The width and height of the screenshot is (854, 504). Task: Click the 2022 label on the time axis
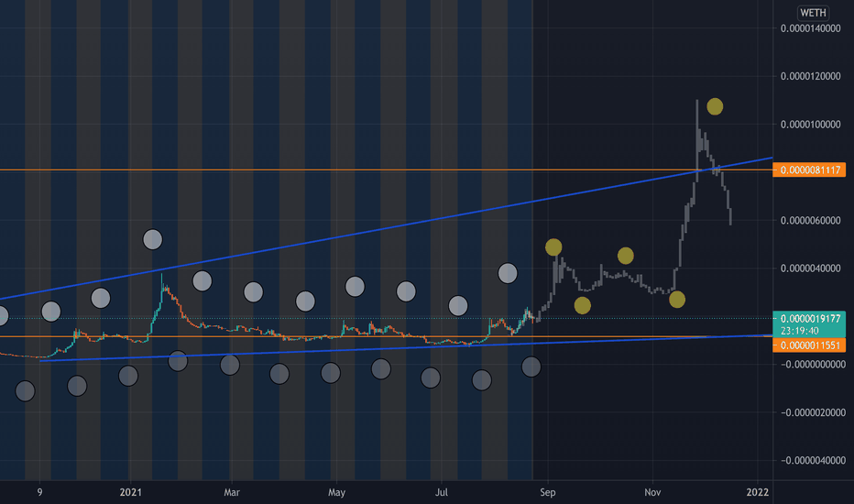(x=757, y=492)
